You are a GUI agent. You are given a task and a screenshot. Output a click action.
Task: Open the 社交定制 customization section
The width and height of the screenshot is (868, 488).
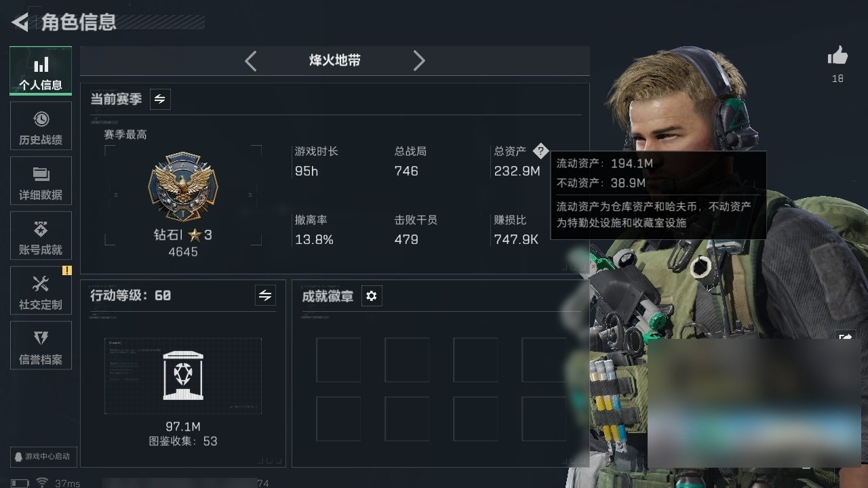coord(41,291)
